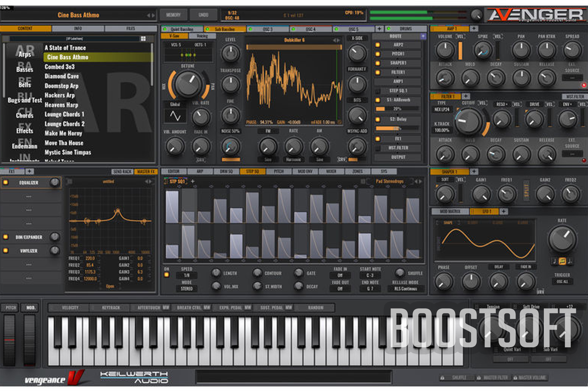Choose the Doomstep Arp preset
This screenshot has width=588, height=392.
(61, 86)
